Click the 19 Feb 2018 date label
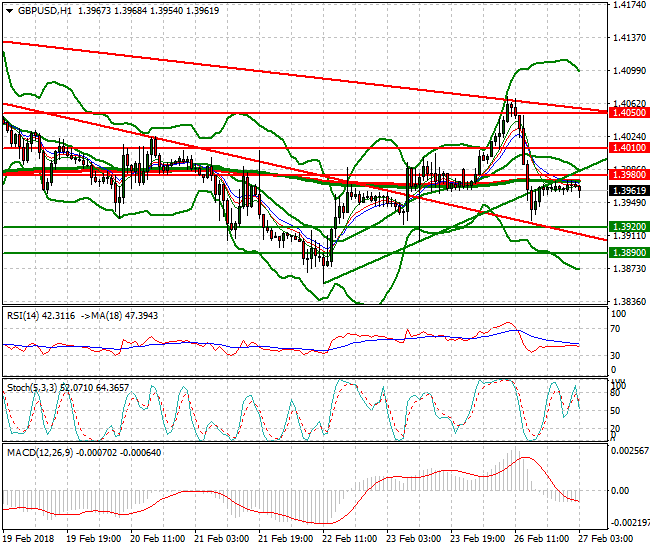Image resolution: width=650 pixels, height=550 pixels. (x=28, y=539)
